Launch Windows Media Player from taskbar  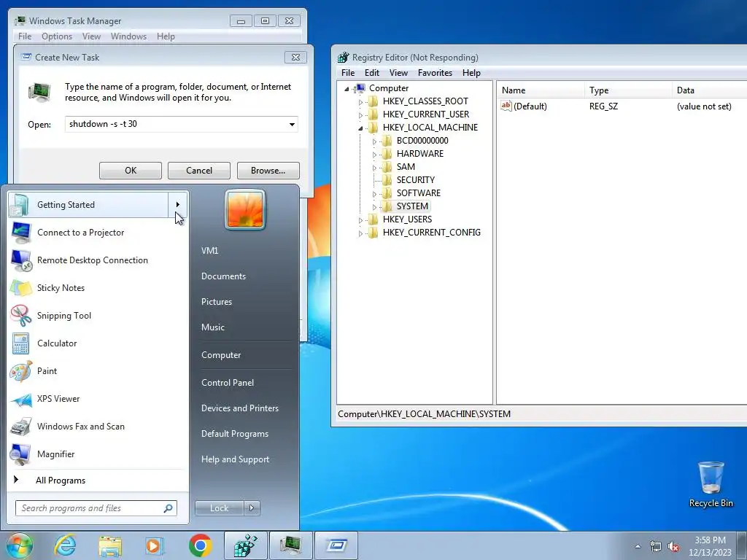[x=155, y=545]
